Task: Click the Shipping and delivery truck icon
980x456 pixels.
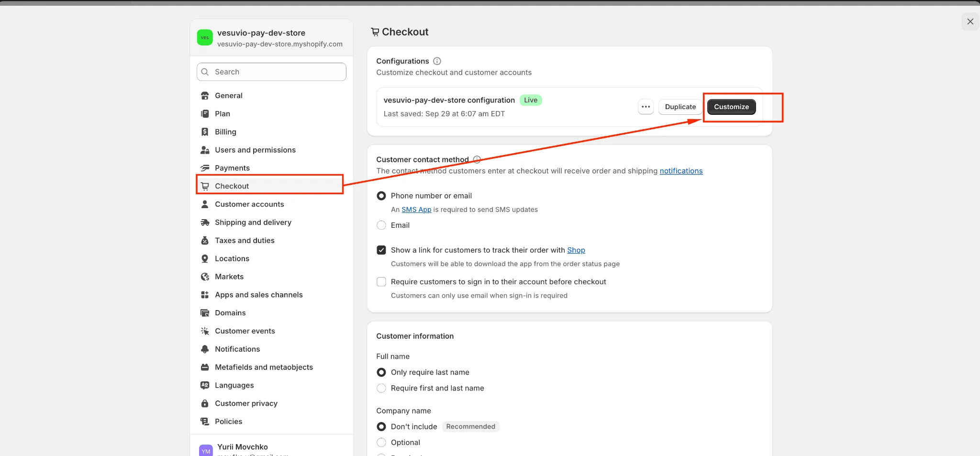Action: click(x=205, y=222)
